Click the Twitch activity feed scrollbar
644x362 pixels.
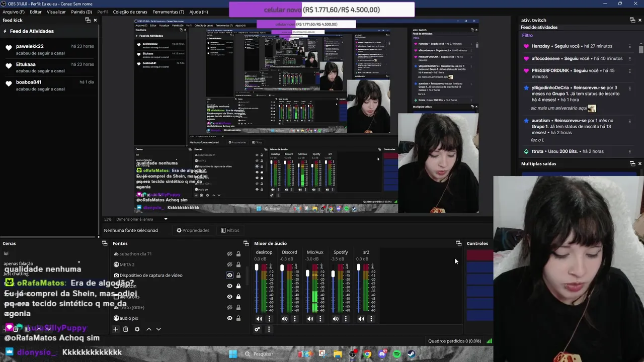point(641,50)
